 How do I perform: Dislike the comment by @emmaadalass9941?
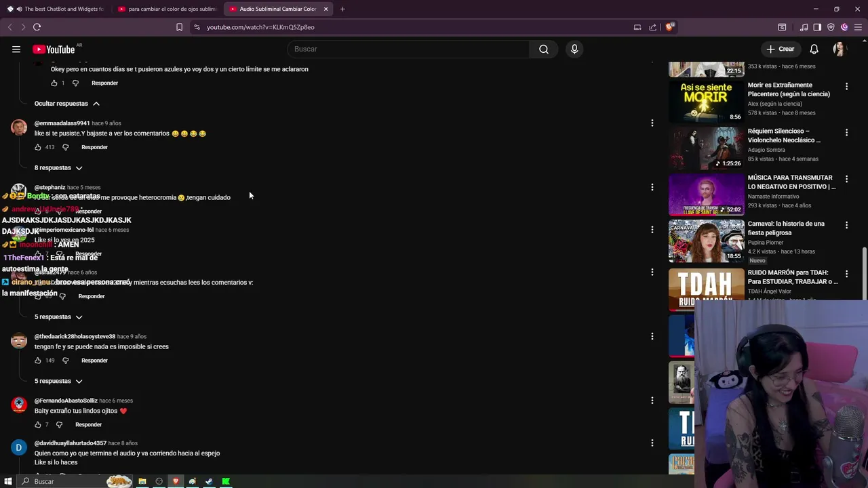[66, 147]
